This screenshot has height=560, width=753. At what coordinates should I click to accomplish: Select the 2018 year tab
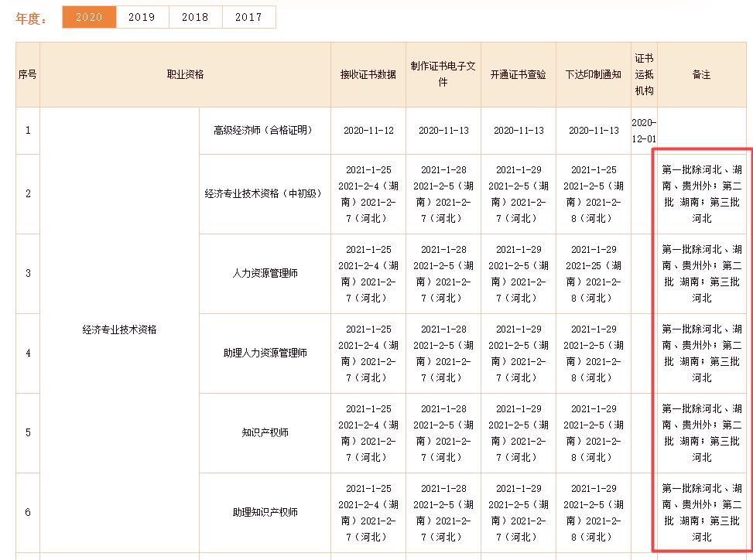tap(195, 17)
